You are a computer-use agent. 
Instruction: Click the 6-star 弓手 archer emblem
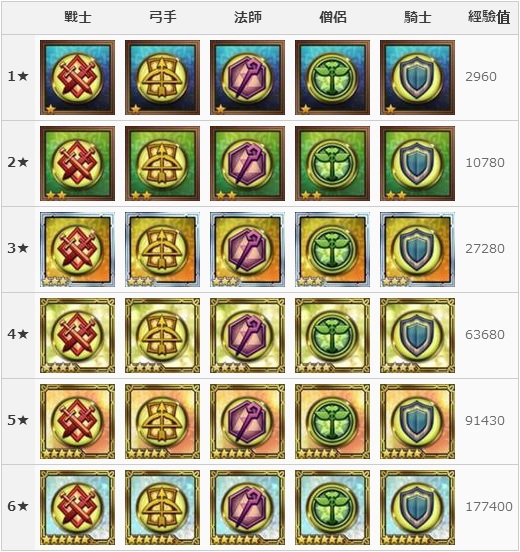pos(162,508)
